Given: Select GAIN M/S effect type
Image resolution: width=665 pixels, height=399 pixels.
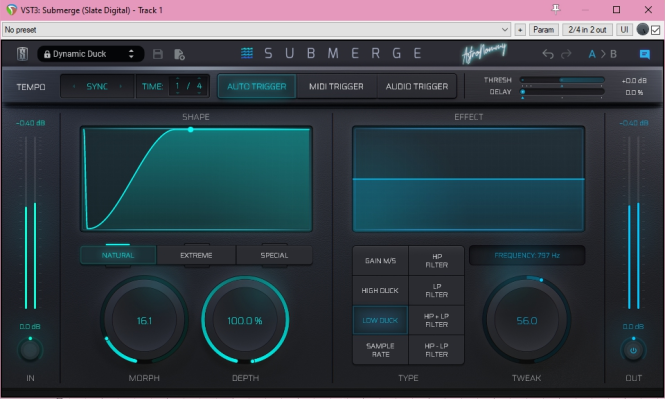Looking at the screenshot, I should pyautogui.click(x=380, y=261).
